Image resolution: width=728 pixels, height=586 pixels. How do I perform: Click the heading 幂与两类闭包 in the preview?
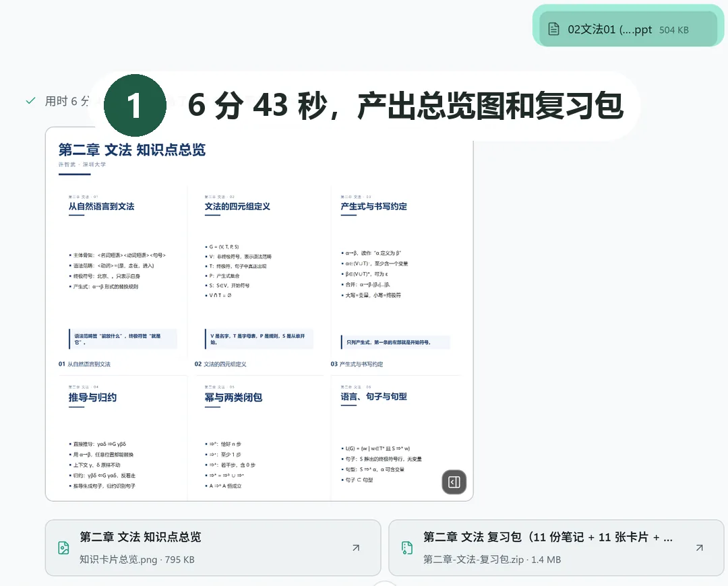click(233, 397)
